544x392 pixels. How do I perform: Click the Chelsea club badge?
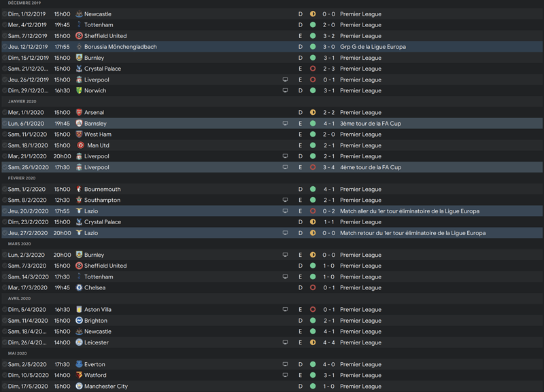(79, 288)
